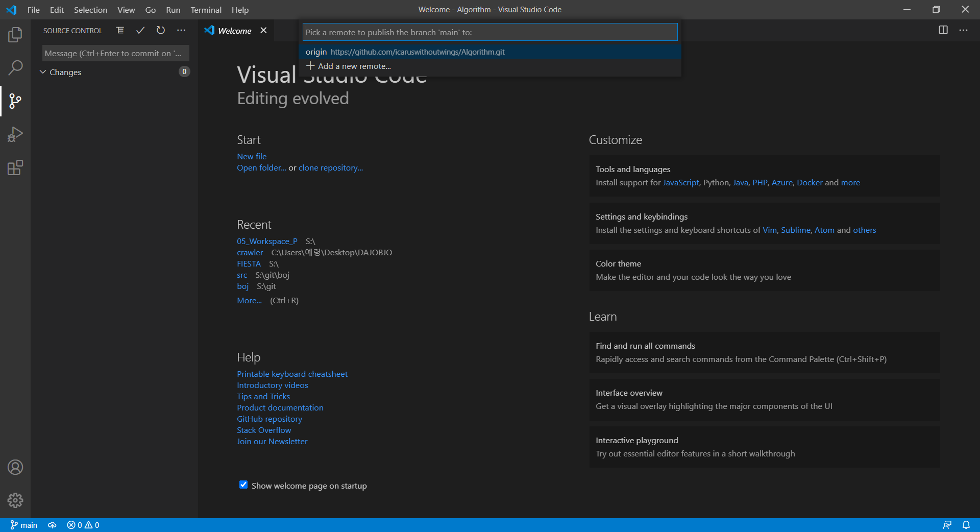Open Tips and Tricks link

tap(263, 396)
